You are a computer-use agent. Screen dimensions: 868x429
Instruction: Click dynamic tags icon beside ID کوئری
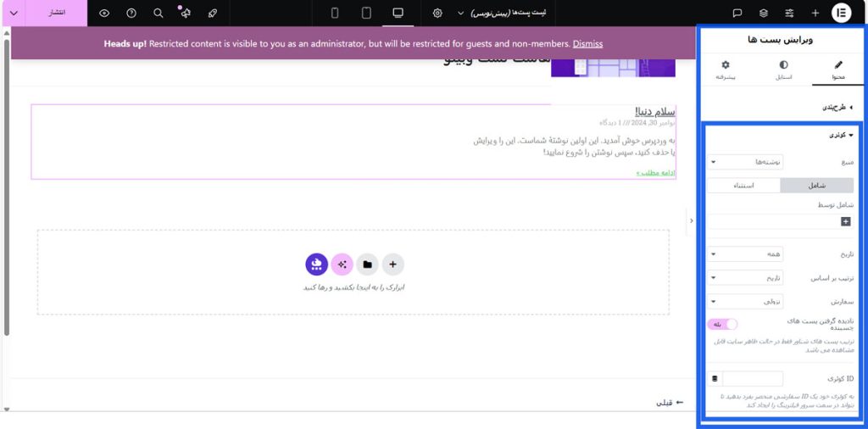pos(715,379)
